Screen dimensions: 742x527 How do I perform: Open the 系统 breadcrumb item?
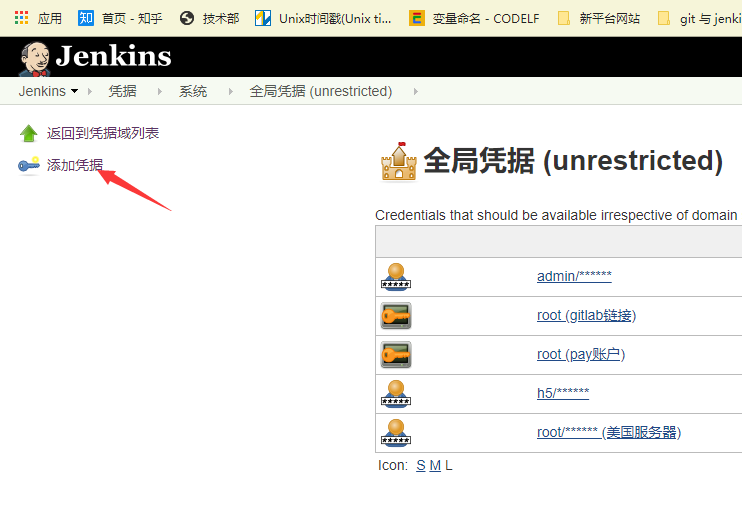(x=193, y=91)
